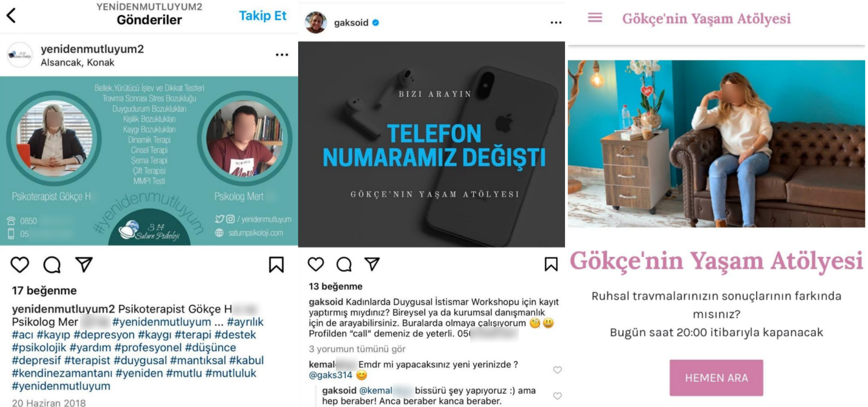This screenshot has height=407, width=868.
Task: Save the gaksoid post with bookmark icon
Action: [551, 264]
